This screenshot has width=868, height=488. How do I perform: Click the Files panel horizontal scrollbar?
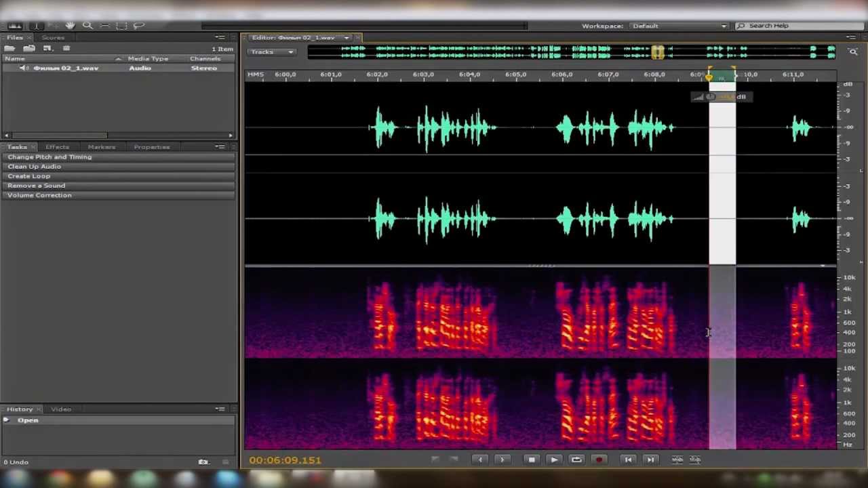pyautogui.click(x=59, y=136)
